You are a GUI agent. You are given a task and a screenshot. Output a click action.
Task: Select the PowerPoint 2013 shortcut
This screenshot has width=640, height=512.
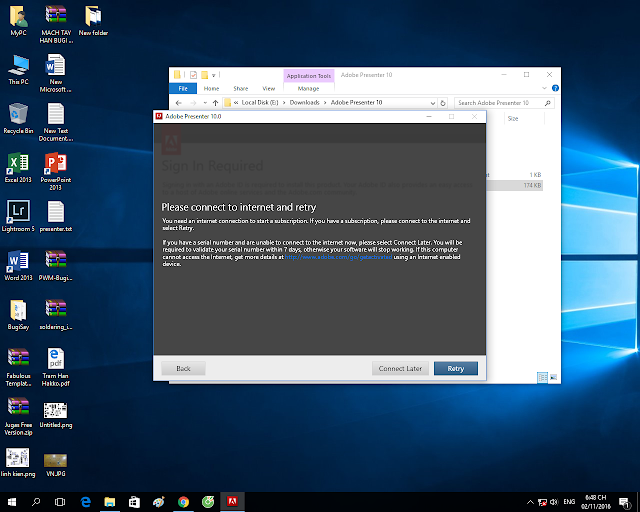[56, 171]
